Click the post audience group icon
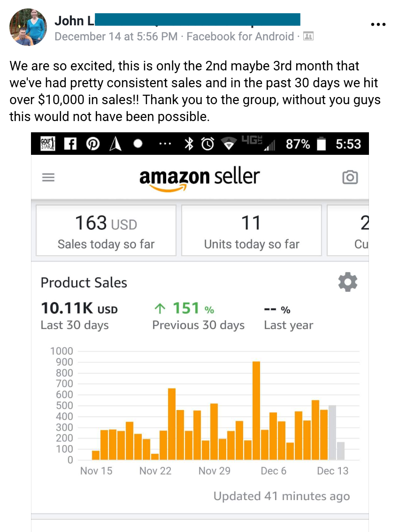 [308, 36]
